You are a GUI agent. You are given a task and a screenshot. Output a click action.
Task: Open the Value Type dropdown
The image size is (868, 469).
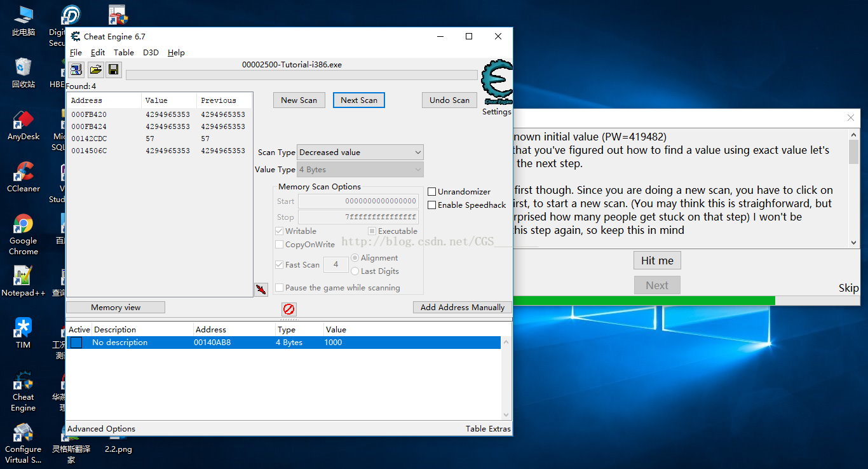click(x=360, y=170)
